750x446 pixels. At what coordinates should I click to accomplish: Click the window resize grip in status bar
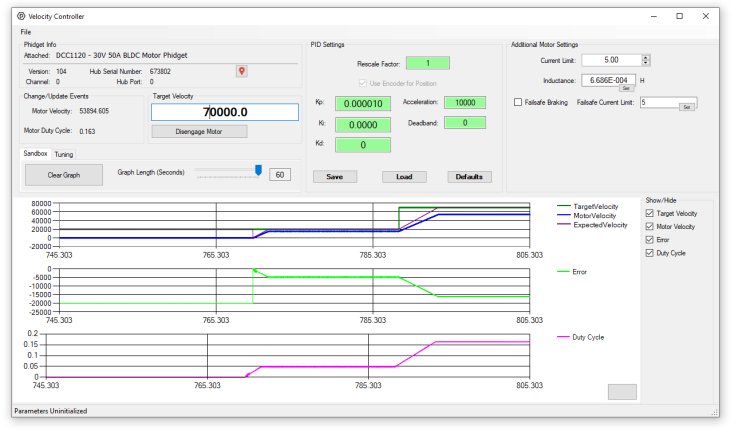tap(715, 412)
